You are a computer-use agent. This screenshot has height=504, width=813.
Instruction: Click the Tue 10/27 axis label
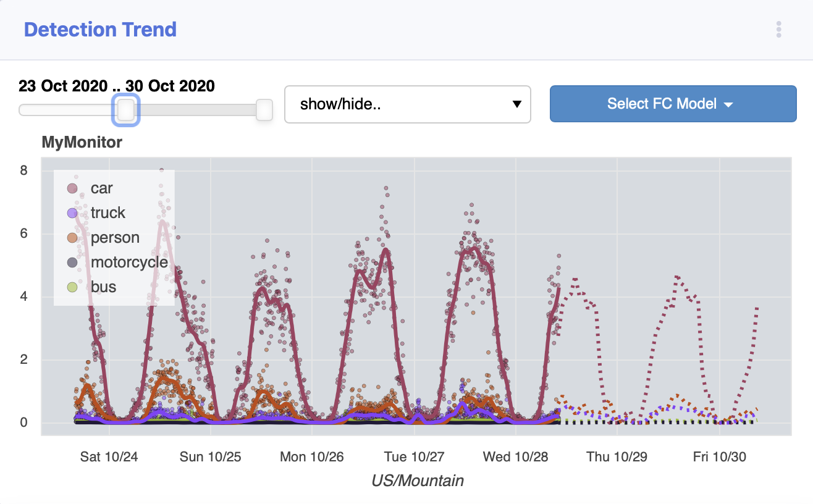pyautogui.click(x=414, y=457)
